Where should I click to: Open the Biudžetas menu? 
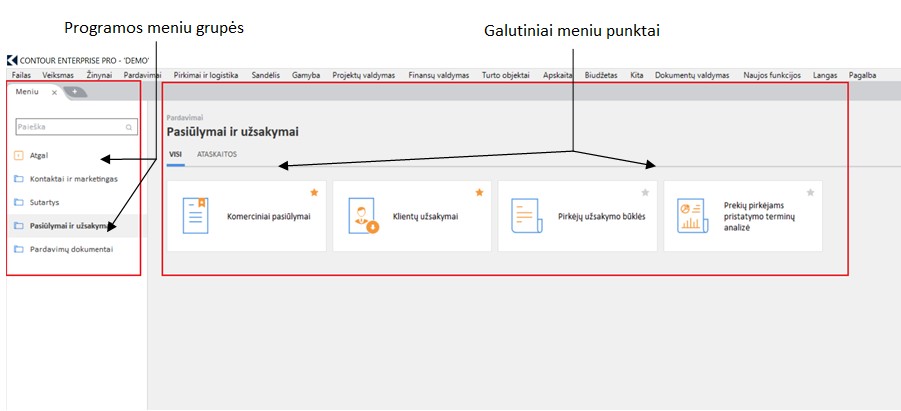(x=601, y=75)
